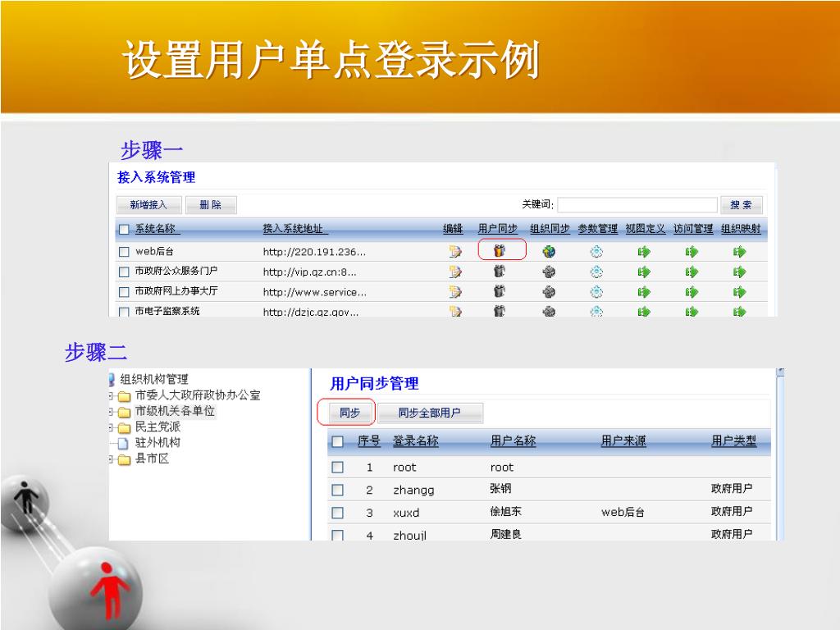This screenshot has width=840, height=630.
Task: Open edit icon for web后台 row
Action: 454,252
